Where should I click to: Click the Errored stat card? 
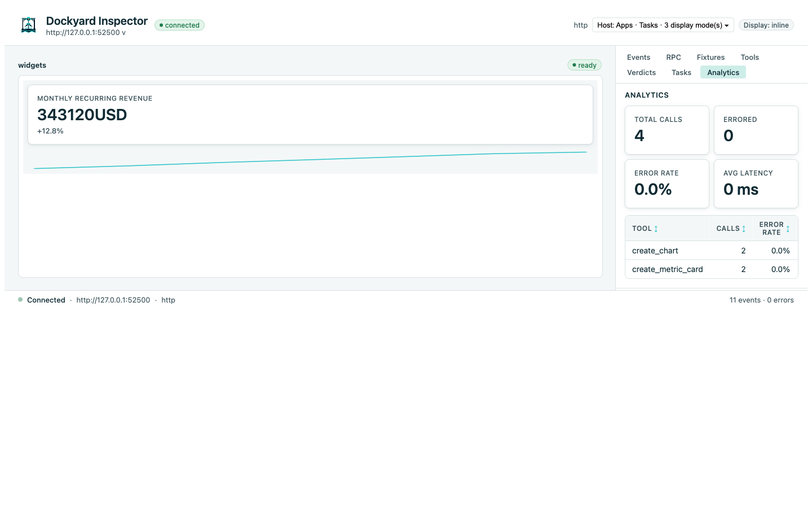coord(756,130)
